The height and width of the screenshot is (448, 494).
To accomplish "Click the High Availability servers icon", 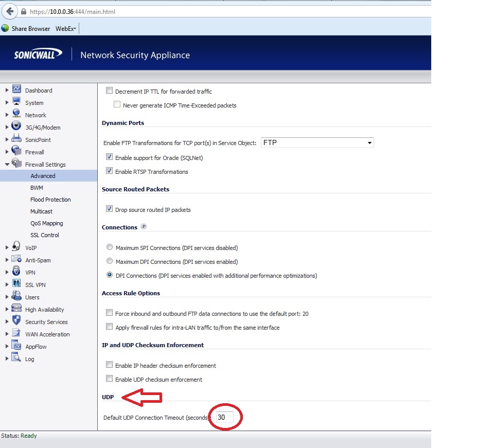I will (16, 308).
